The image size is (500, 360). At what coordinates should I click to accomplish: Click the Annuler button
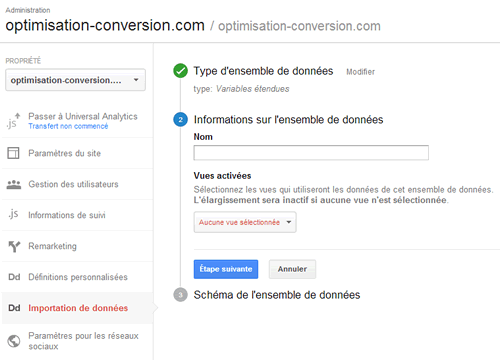[292, 269]
